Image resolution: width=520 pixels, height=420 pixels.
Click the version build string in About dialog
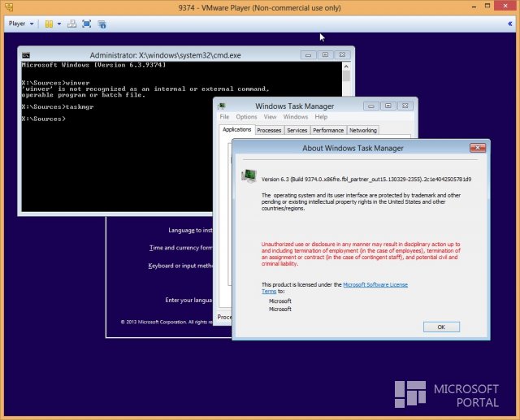click(x=366, y=180)
